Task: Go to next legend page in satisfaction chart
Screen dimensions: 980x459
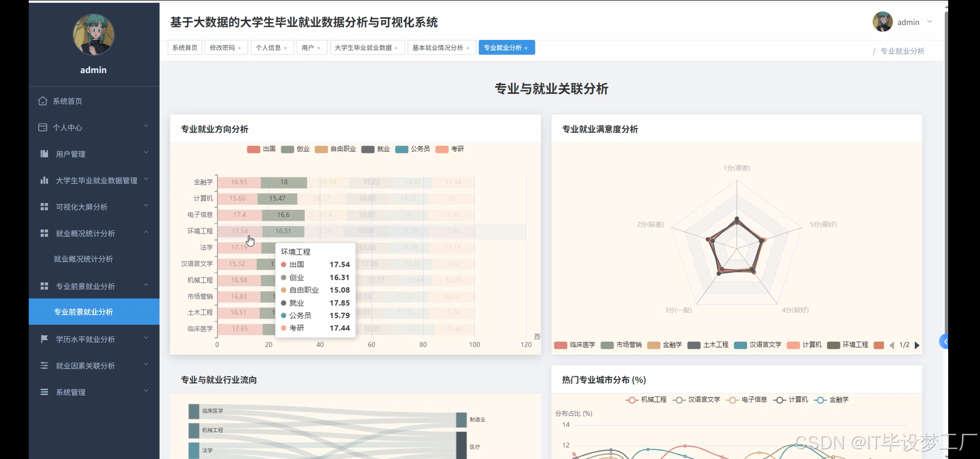Action: point(917,345)
